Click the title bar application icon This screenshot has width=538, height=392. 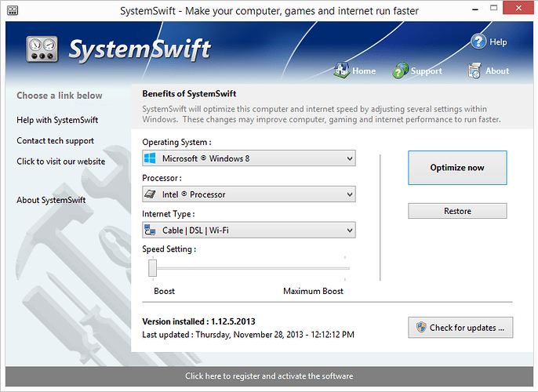pyautogui.click(x=13, y=11)
